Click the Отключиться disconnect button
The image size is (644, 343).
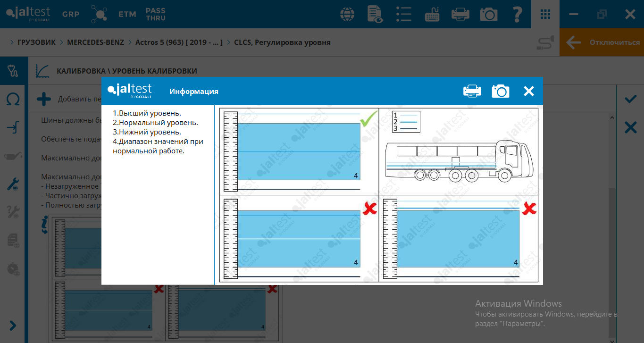point(602,42)
